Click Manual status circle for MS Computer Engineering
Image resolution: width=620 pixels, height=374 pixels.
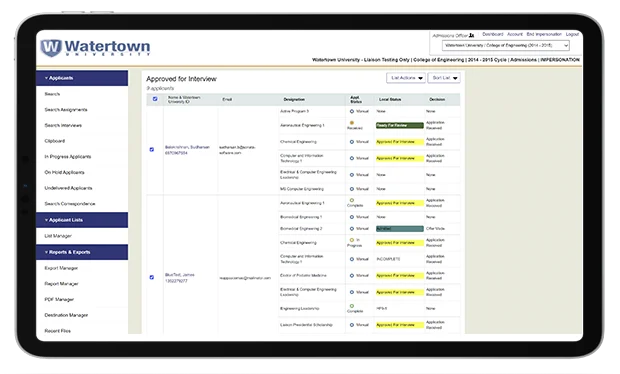point(352,189)
